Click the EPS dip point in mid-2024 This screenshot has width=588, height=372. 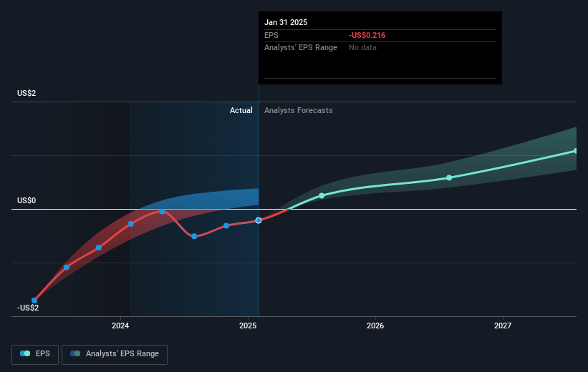click(194, 236)
